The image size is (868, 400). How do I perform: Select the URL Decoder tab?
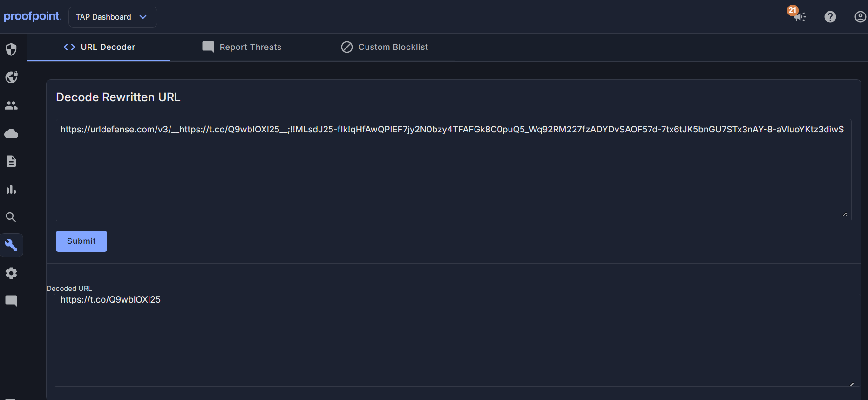coord(99,47)
